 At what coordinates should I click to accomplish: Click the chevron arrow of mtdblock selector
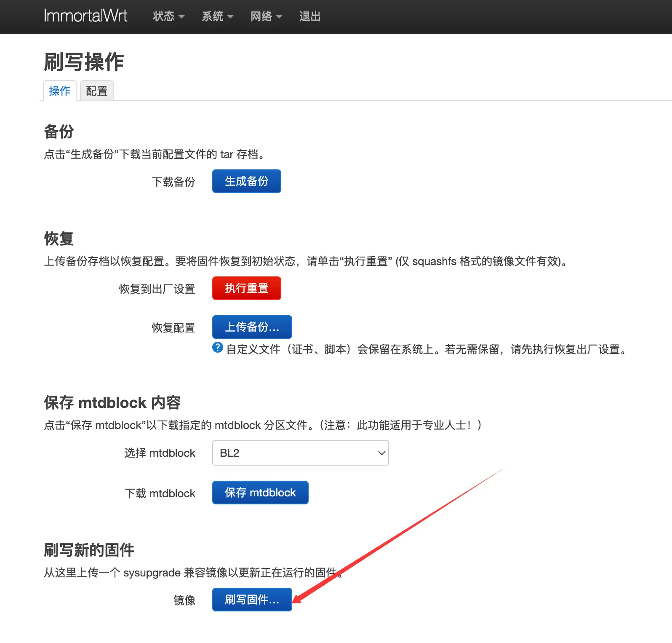click(x=381, y=453)
